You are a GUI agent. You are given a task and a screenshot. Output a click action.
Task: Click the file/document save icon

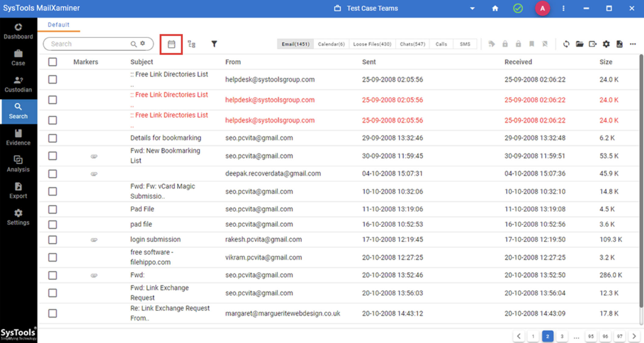click(620, 44)
